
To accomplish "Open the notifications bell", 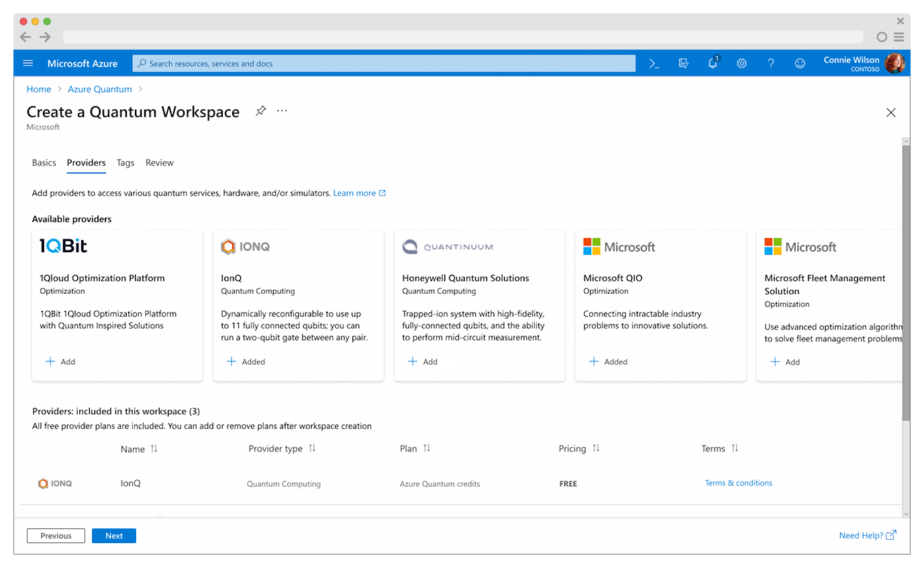I will tap(713, 63).
